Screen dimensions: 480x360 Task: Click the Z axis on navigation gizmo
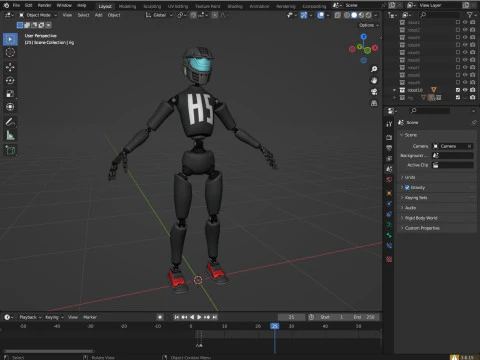[364, 36]
